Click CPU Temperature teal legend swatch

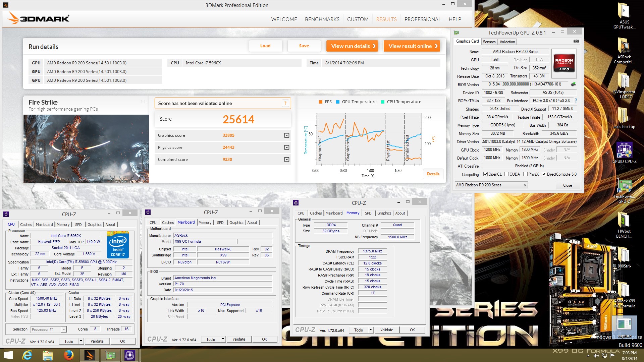pyautogui.click(x=382, y=102)
